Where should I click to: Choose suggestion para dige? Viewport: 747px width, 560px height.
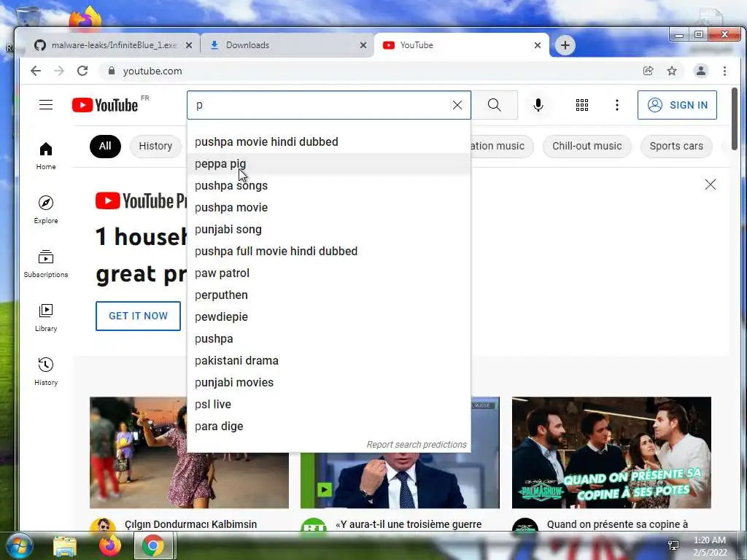[x=329, y=426]
